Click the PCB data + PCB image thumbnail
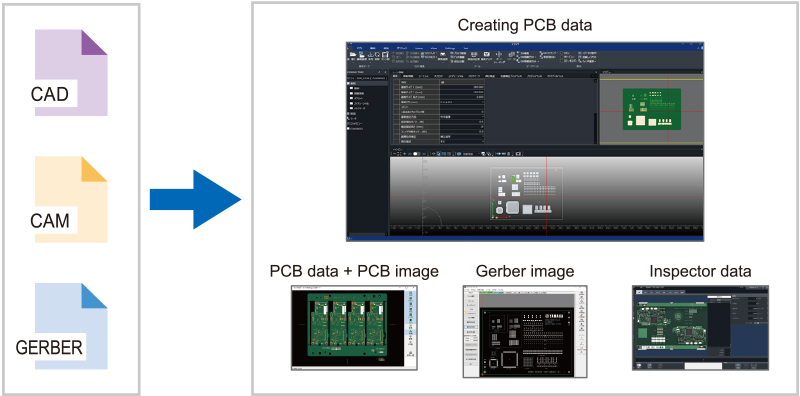The image size is (800, 396). tap(354, 327)
